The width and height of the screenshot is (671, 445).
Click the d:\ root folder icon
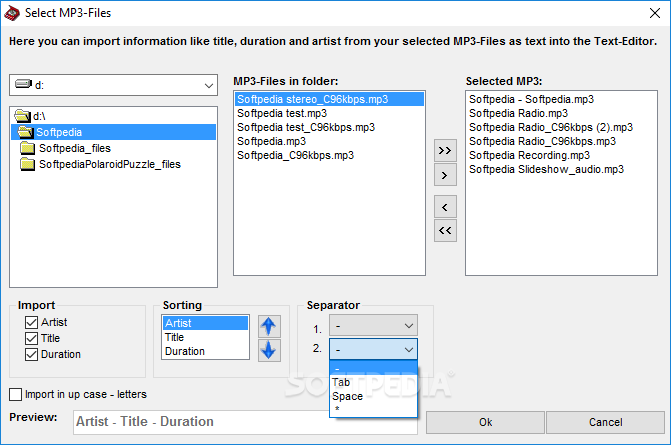point(23,116)
